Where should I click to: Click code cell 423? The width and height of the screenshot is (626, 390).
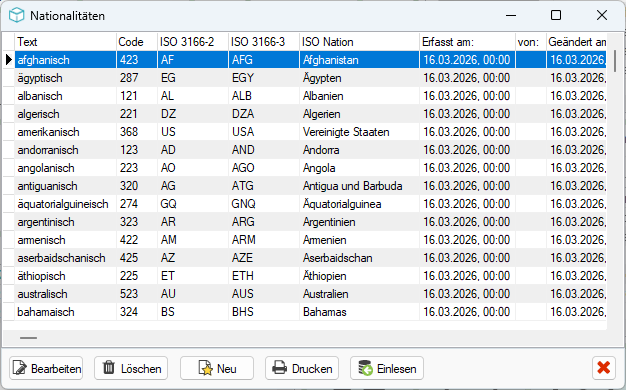coord(137,60)
